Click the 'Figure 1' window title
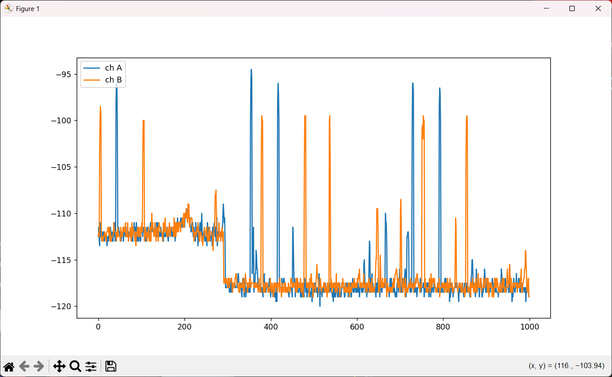This screenshot has width=612, height=377. pyautogui.click(x=27, y=9)
